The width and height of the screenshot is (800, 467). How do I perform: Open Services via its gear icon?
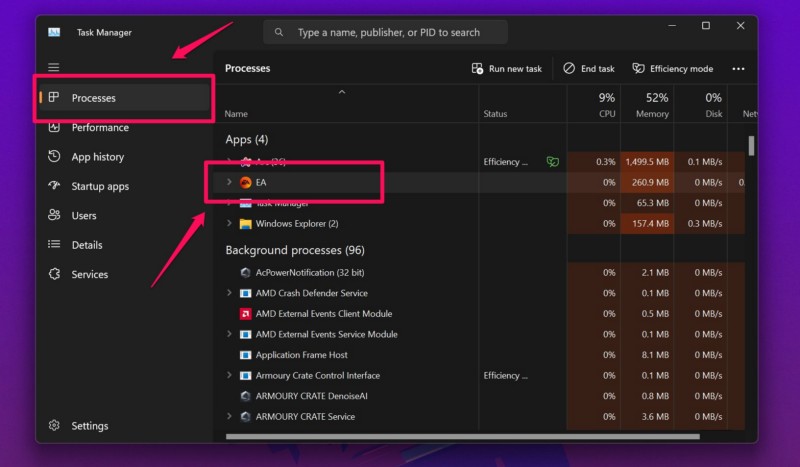pos(54,274)
